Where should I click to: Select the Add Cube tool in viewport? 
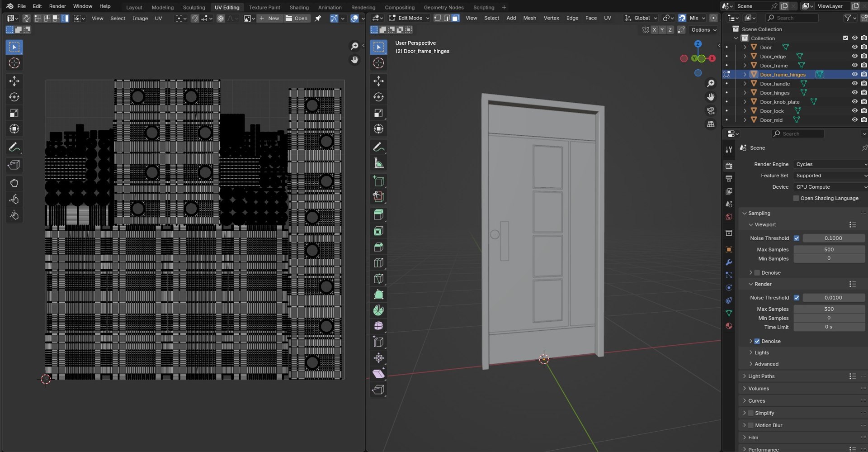click(378, 181)
